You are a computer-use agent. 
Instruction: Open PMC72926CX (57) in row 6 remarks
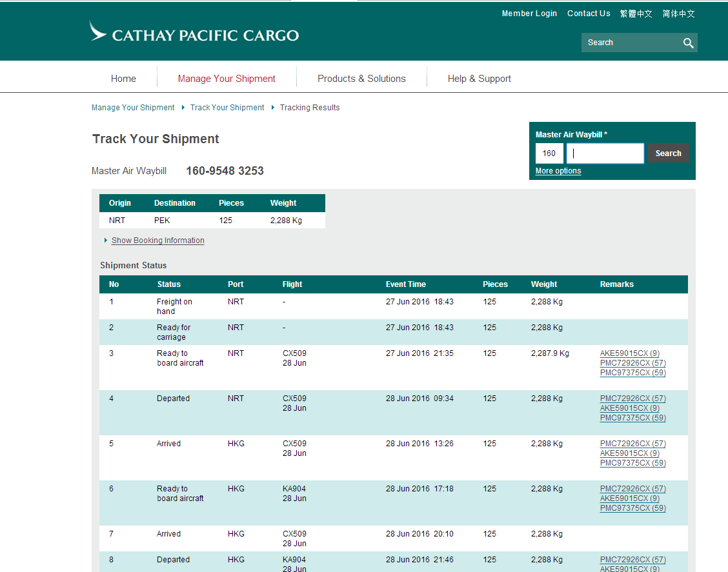tap(633, 489)
